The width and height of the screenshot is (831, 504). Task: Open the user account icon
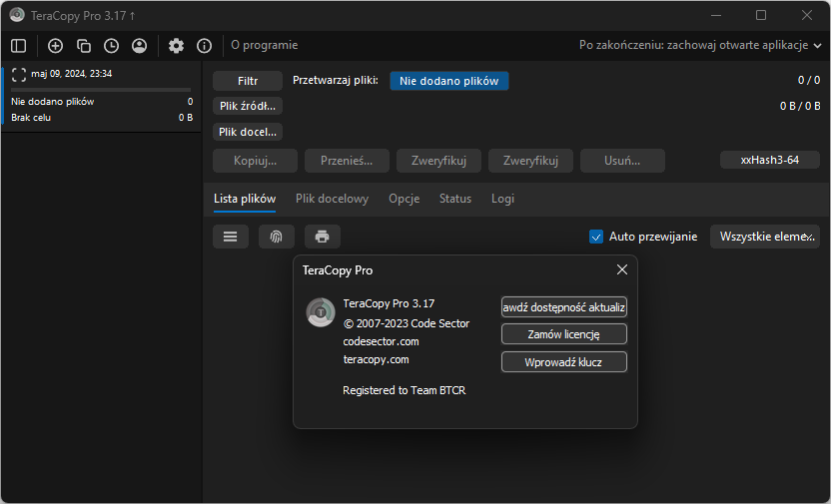coord(140,46)
